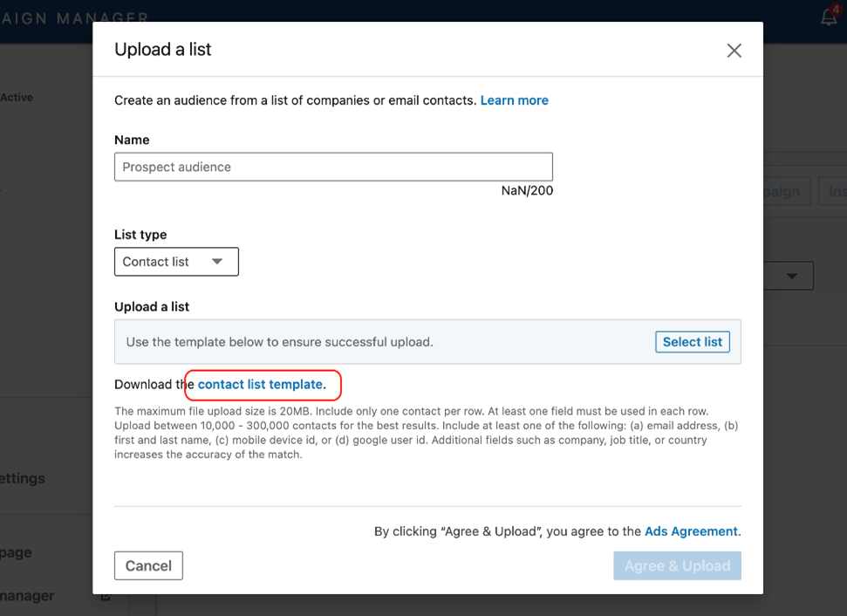Screen dimensions: 847x616
Task: Click the external link icon beside manager
Action: (106, 596)
